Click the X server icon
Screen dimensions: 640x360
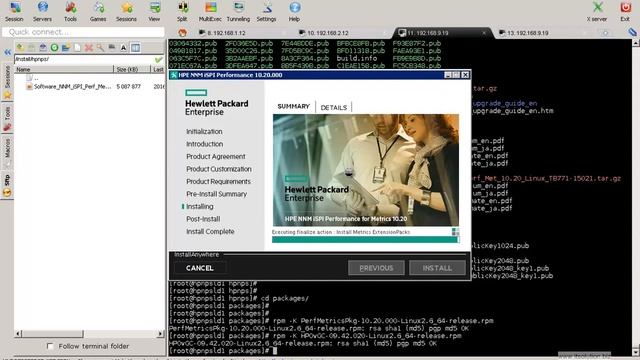[597, 11]
